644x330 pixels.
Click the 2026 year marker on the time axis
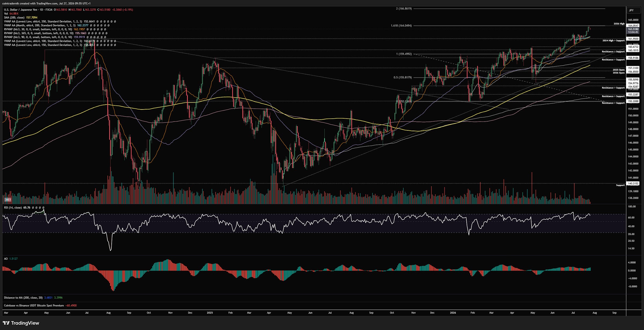coord(453,313)
